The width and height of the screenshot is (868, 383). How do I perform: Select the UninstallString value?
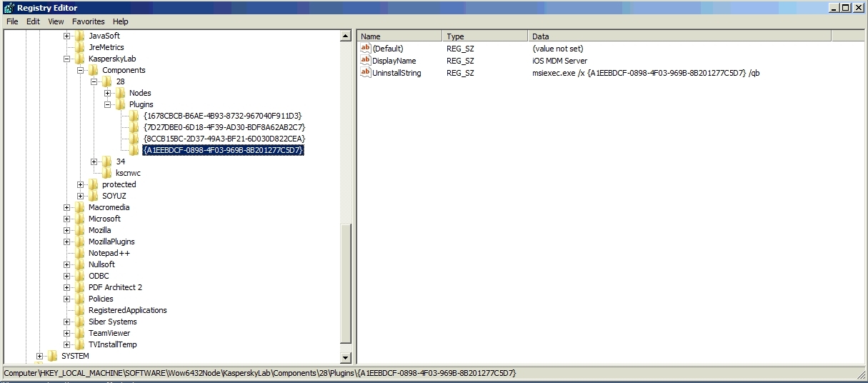point(396,73)
